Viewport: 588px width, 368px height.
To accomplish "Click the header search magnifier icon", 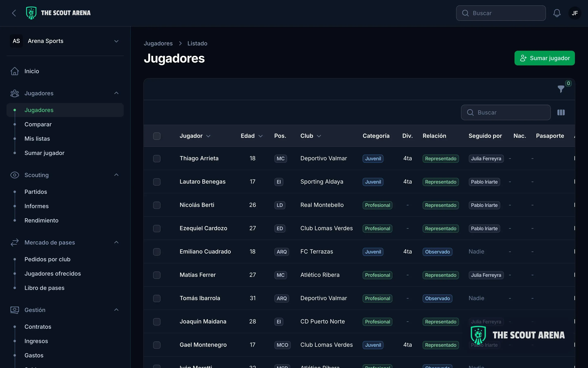I will [465, 13].
